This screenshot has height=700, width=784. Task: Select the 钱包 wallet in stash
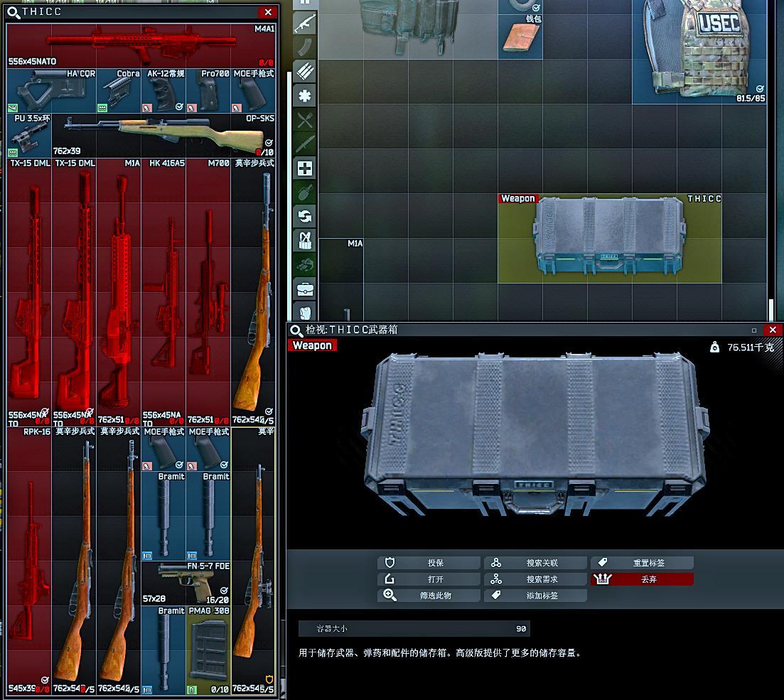(520, 37)
